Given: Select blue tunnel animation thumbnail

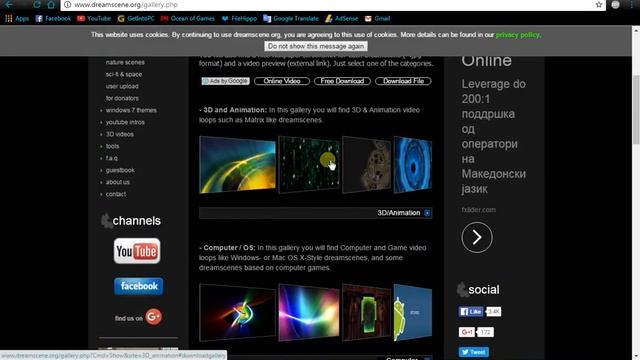Looking at the screenshot, I should point(413,164).
